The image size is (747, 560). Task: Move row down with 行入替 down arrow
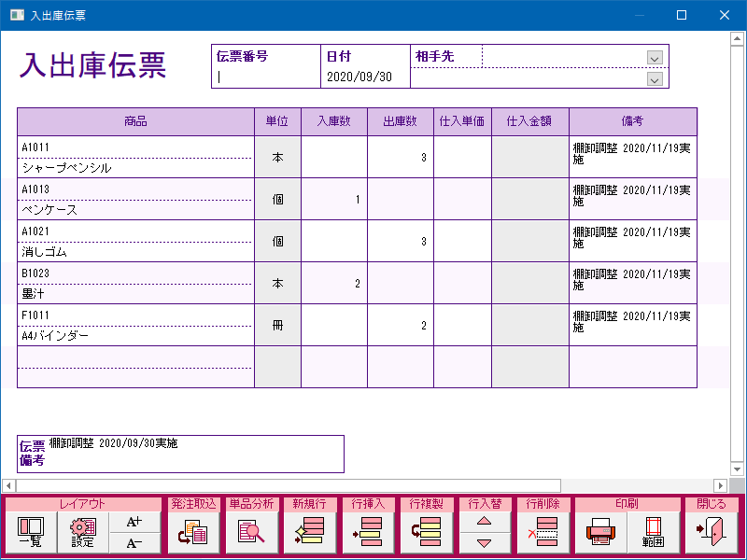(484, 543)
